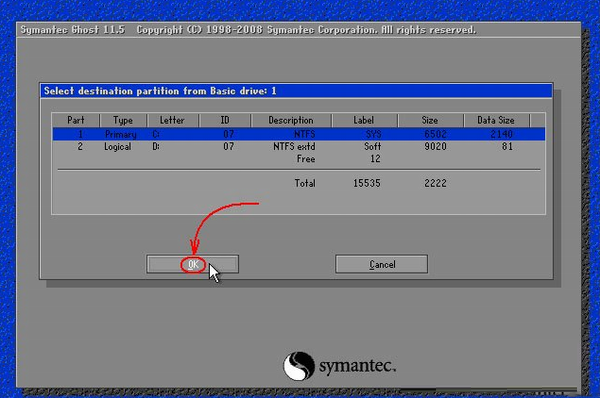Click the Symantec logo icon
600x398 pixels.
(299, 366)
